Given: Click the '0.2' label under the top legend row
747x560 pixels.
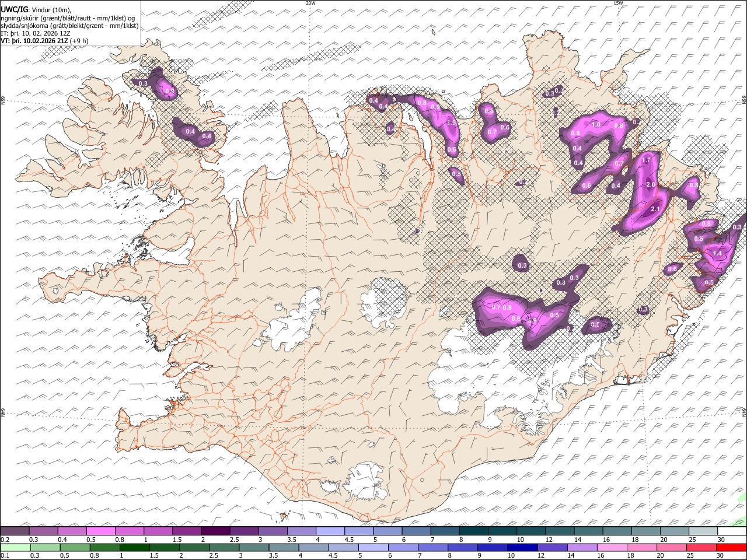Looking at the screenshot, I should 5,540.
